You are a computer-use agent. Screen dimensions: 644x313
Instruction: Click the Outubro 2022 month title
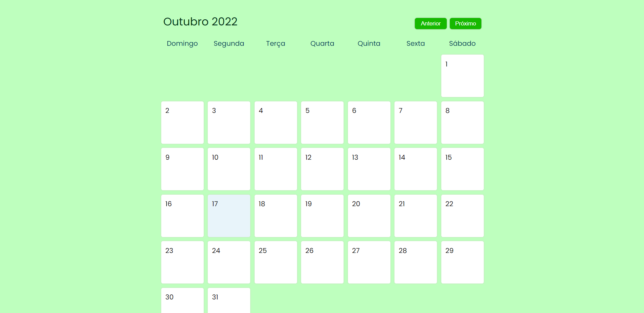point(200,22)
